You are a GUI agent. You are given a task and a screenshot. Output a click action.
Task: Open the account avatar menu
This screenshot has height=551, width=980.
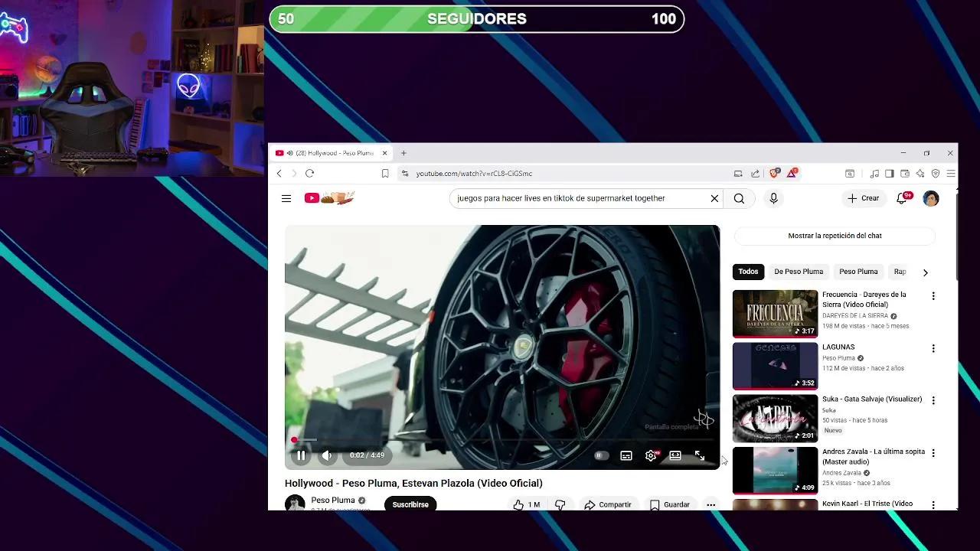point(931,198)
